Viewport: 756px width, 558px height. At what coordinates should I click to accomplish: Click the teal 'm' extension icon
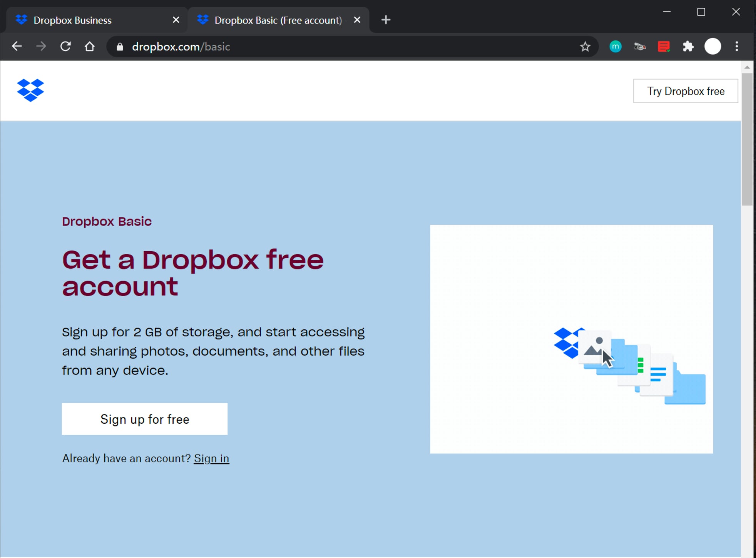[x=615, y=47]
